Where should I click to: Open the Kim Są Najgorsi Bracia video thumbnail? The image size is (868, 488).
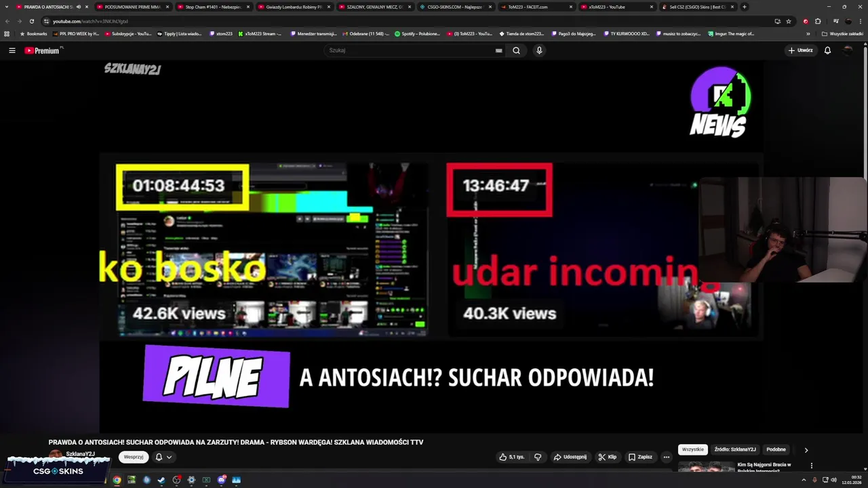coord(706,466)
